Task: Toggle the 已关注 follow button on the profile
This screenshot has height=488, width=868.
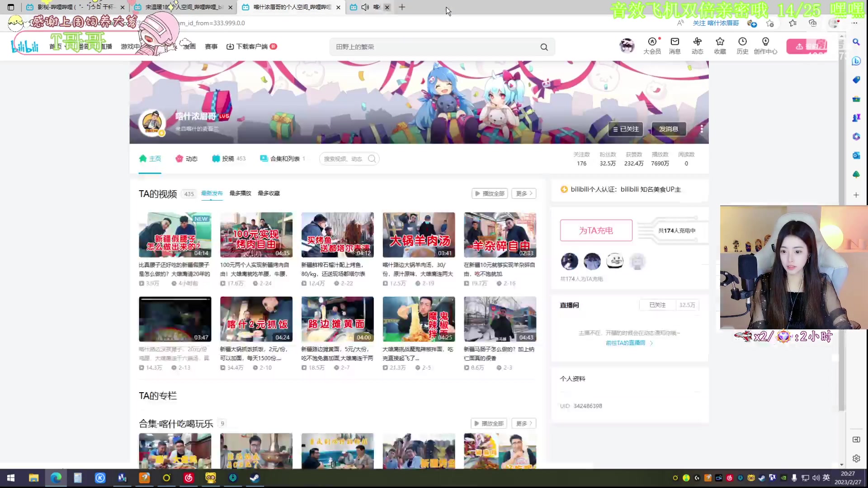Action: pyautogui.click(x=625, y=129)
